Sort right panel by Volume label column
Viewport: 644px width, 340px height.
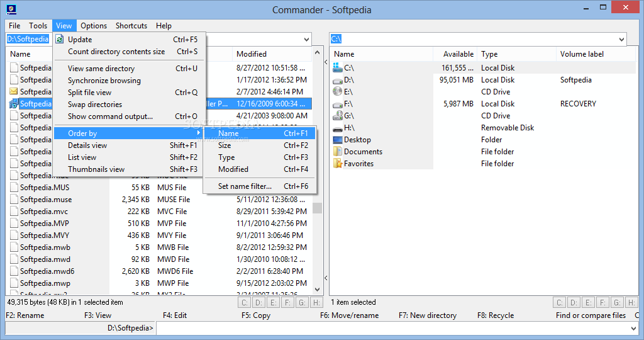(x=596, y=54)
